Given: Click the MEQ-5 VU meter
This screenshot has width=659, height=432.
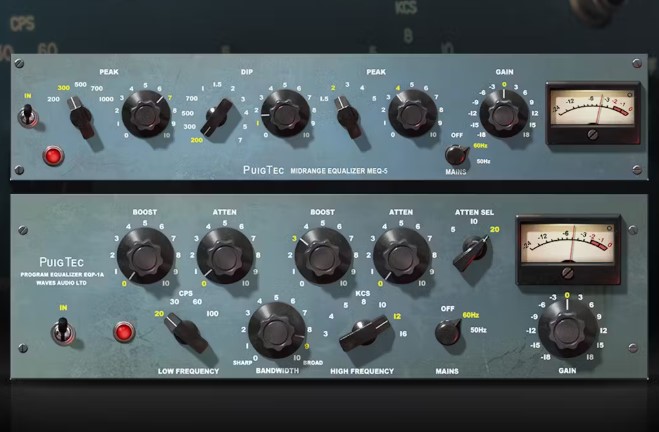Looking at the screenshot, I should (593, 112).
